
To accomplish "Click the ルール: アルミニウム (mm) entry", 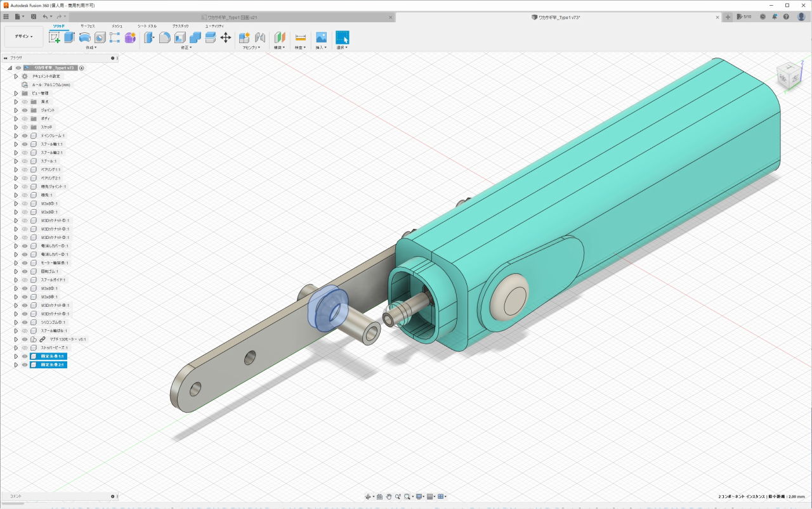I will pyautogui.click(x=51, y=85).
